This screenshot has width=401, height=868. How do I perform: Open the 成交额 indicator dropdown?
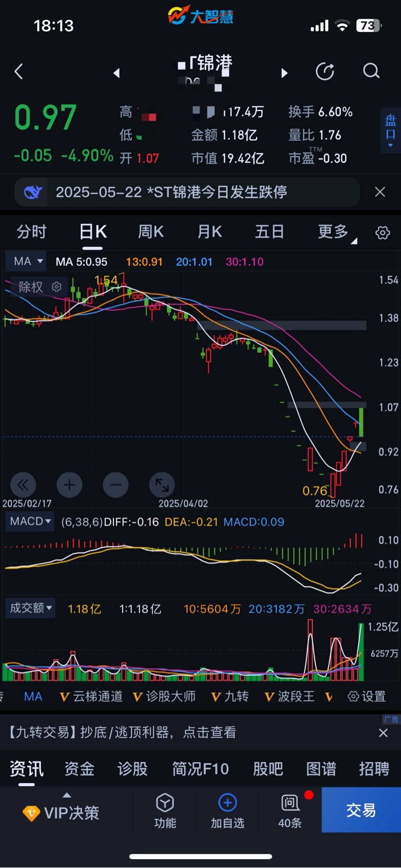(30, 608)
